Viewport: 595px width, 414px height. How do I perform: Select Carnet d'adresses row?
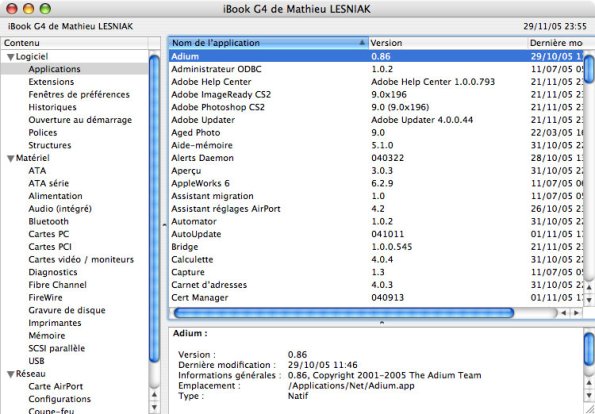tap(376, 285)
